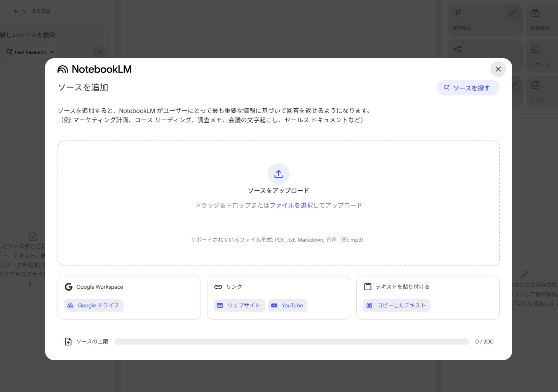Submit search with the arrow button

click(x=99, y=52)
